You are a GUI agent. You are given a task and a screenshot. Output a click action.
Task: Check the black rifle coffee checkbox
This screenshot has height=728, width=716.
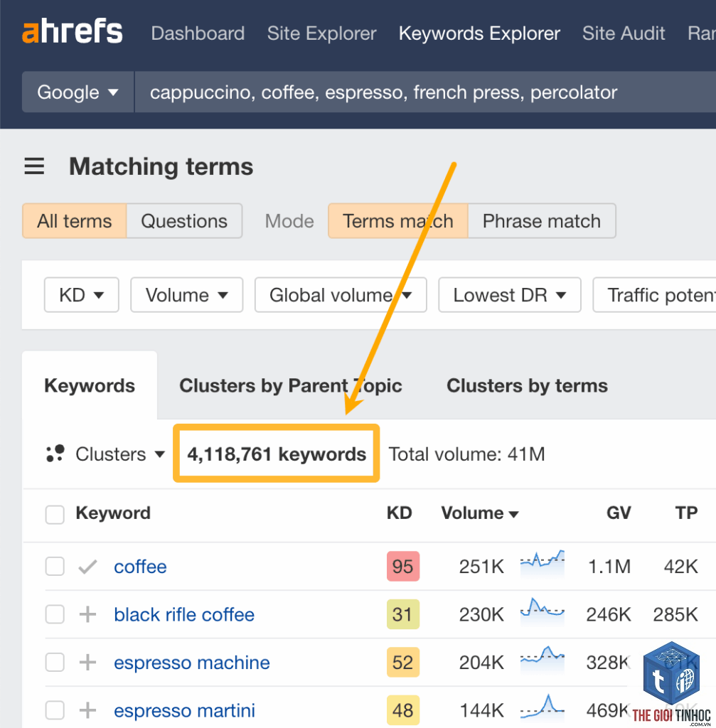tap(55, 614)
